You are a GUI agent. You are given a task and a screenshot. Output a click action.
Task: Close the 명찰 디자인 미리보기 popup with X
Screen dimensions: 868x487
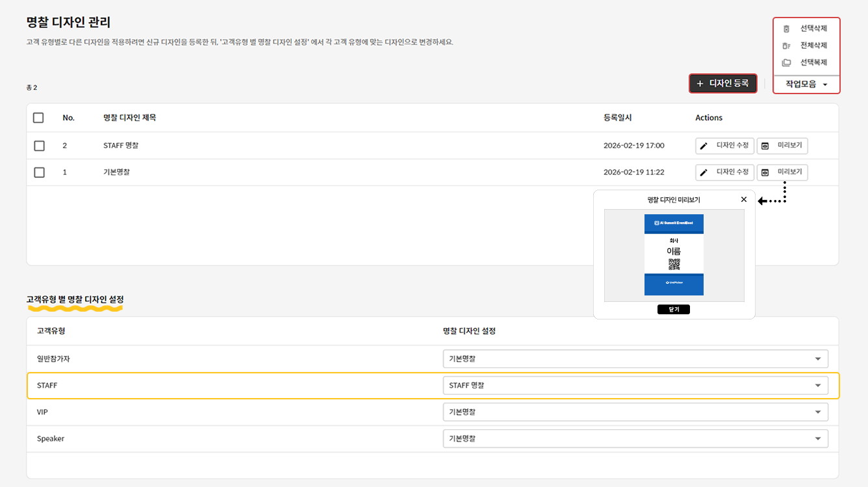click(744, 199)
